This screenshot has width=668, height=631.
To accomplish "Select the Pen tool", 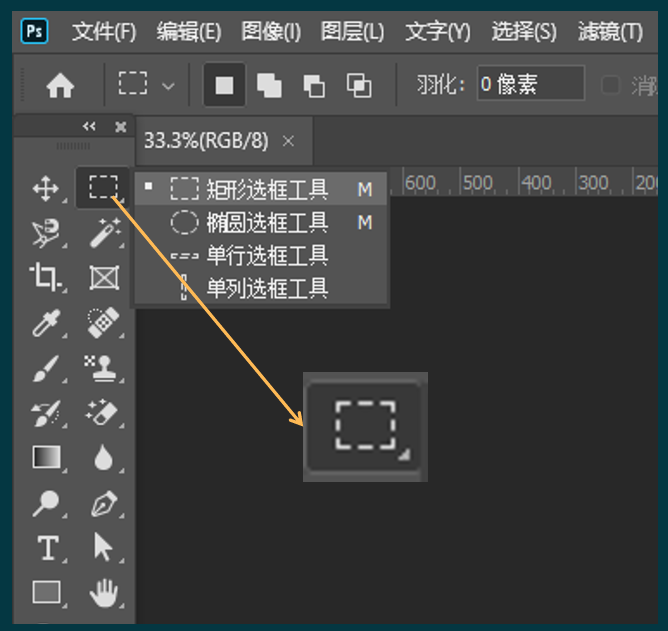I will pyautogui.click(x=103, y=503).
